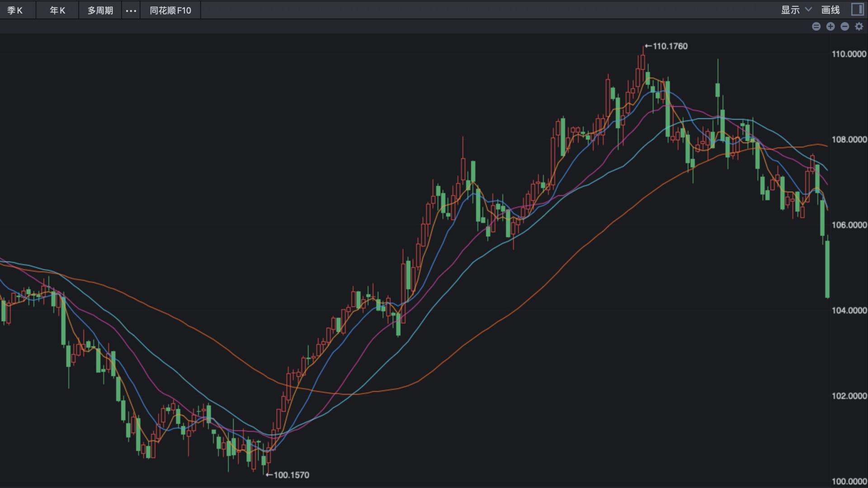Zoom in chart with plus icon
Viewport: 868px width, 488px height.
[830, 27]
